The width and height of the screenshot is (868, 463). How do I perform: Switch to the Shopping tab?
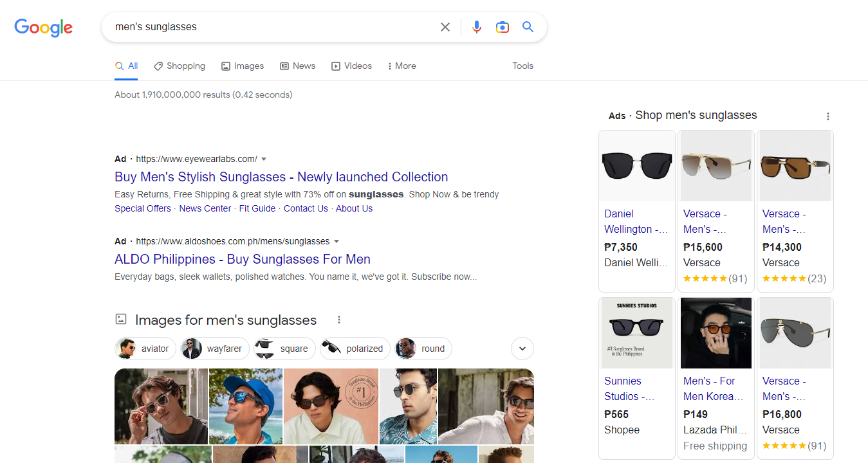pos(180,66)
